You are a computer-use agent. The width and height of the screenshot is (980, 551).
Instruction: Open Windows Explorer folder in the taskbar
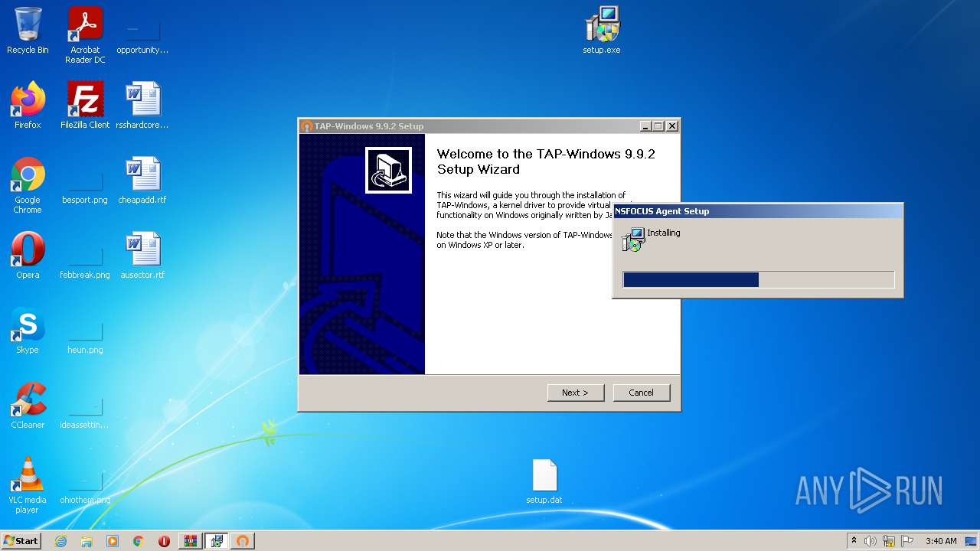(x=87, y=541)
